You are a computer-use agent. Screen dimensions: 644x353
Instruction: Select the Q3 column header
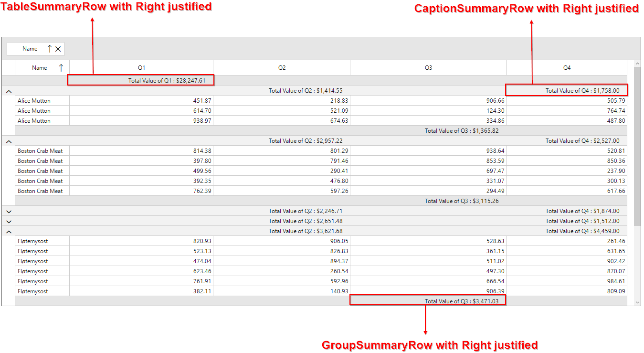click(x=428, y=68)
